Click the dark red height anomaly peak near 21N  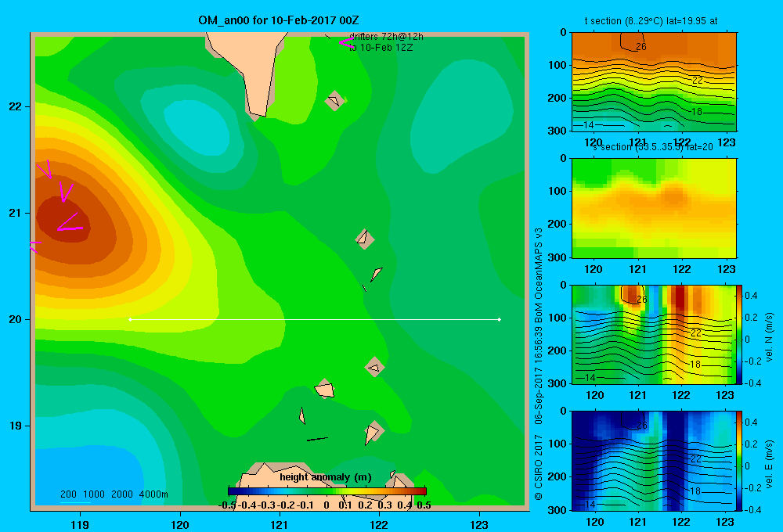[x=63, y=220]
